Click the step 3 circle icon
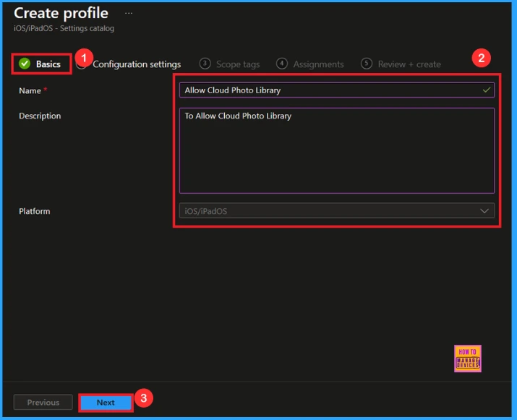Viewport: 517px width, 420px height. pos(205,64)
